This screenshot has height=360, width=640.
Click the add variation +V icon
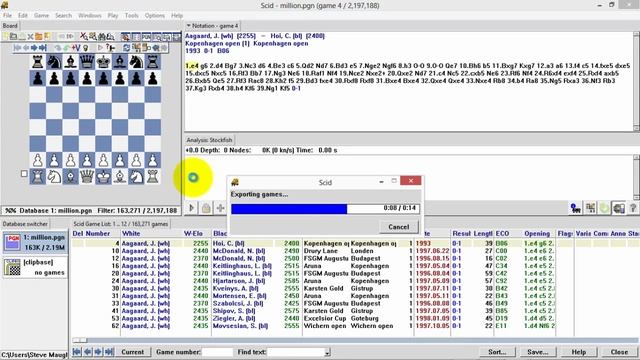76,48
